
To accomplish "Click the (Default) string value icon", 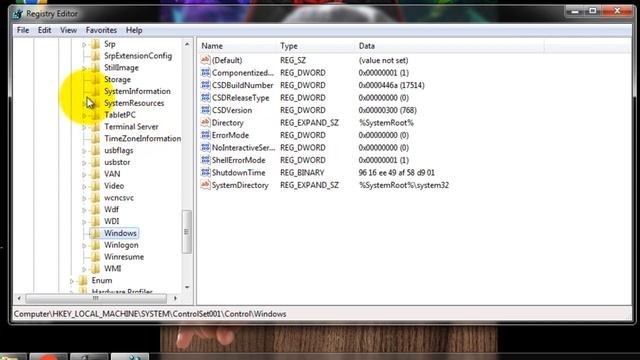I will tap(205, 60).
